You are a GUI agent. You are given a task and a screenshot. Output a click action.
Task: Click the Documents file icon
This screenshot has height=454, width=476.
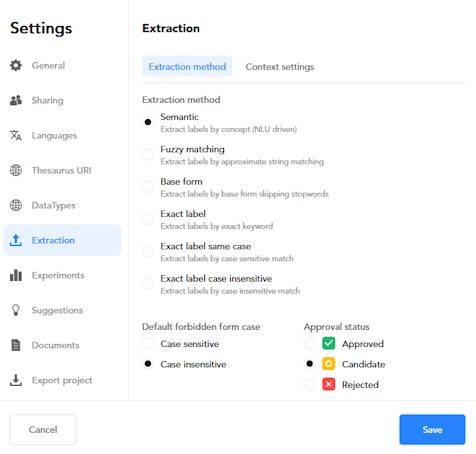point(16,345)
